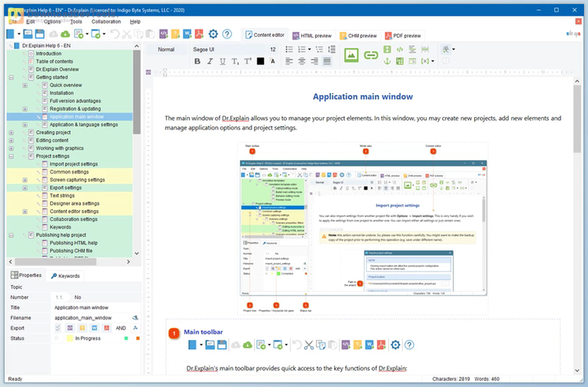
Task: Click the bulleted list icon
Action: 289,49
